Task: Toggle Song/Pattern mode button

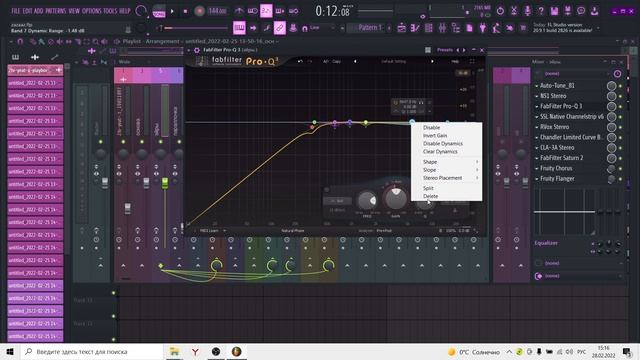Action: pyautogui.click(x=159, y=11)
